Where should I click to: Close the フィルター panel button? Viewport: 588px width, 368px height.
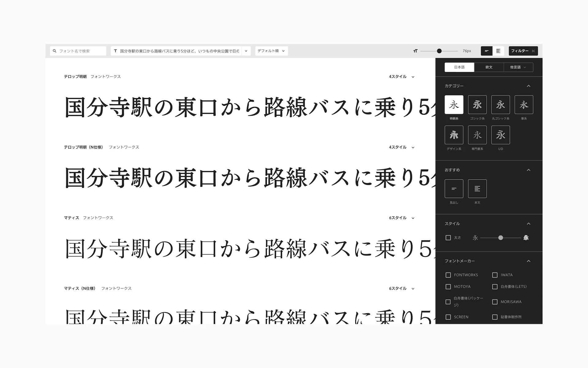(x=523, y=51)
